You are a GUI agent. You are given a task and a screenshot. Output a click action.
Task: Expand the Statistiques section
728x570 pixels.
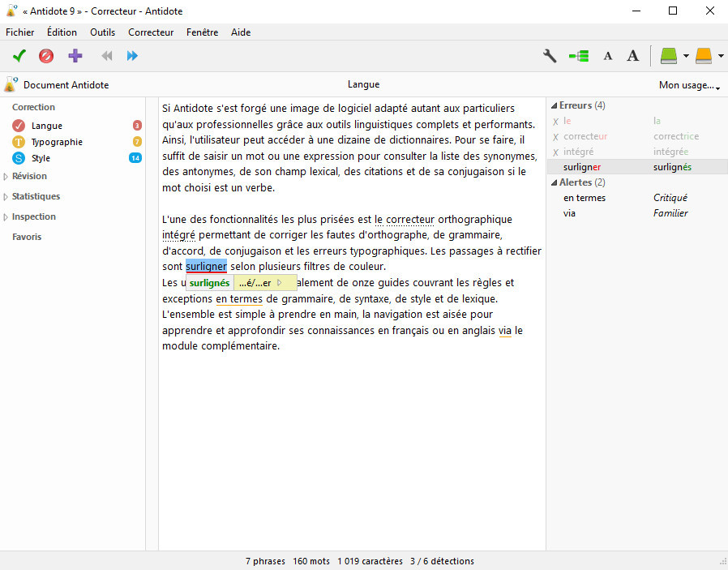coord(6,197)
